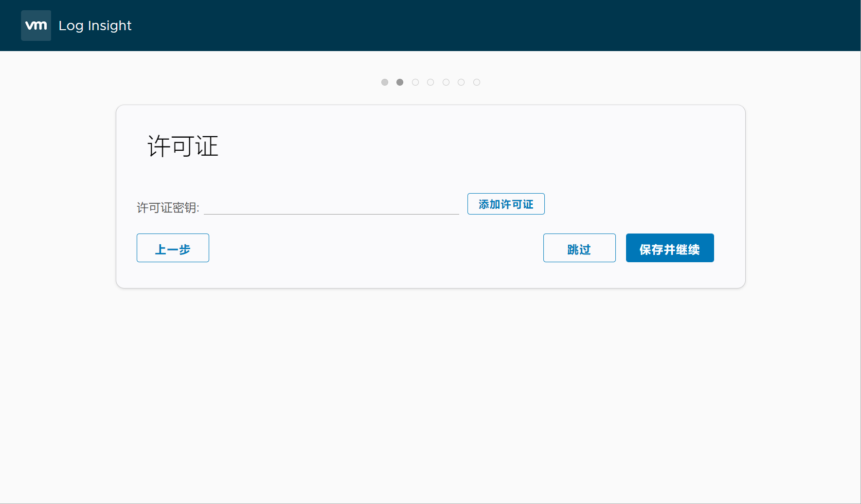Click the vm logo in the header
Image resolution: width=861 pixels, height=504 pixels.
coord(36,25)
